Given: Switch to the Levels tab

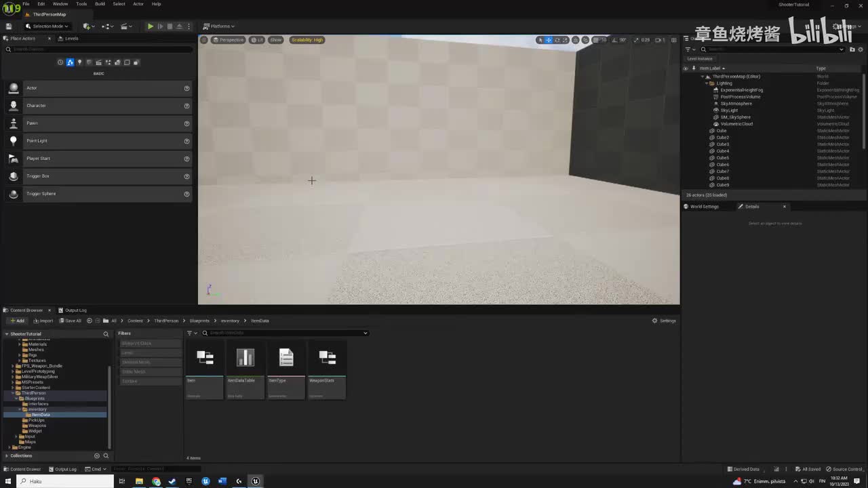Looking at the screenshot, I should [68, 39].
